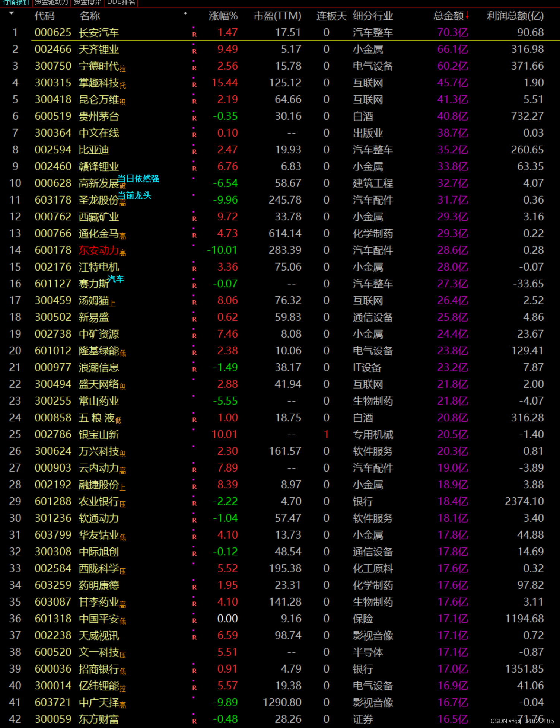Switch to the 资金博弈 tab
This screenshot has width=560, height=728.
[x=87, y=3]
